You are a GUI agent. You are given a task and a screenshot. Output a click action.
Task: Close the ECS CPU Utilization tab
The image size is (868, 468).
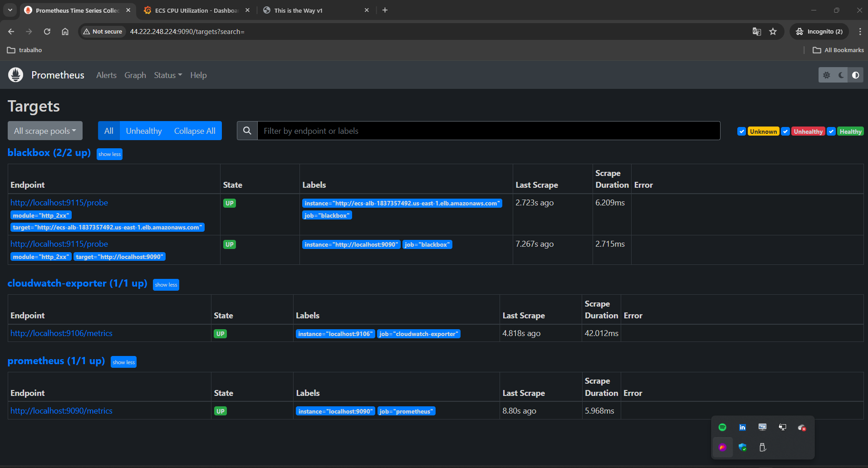[247, 10]
